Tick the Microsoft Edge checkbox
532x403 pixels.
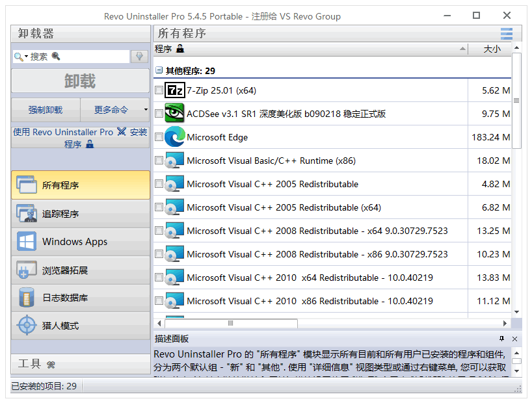point(159,137)
